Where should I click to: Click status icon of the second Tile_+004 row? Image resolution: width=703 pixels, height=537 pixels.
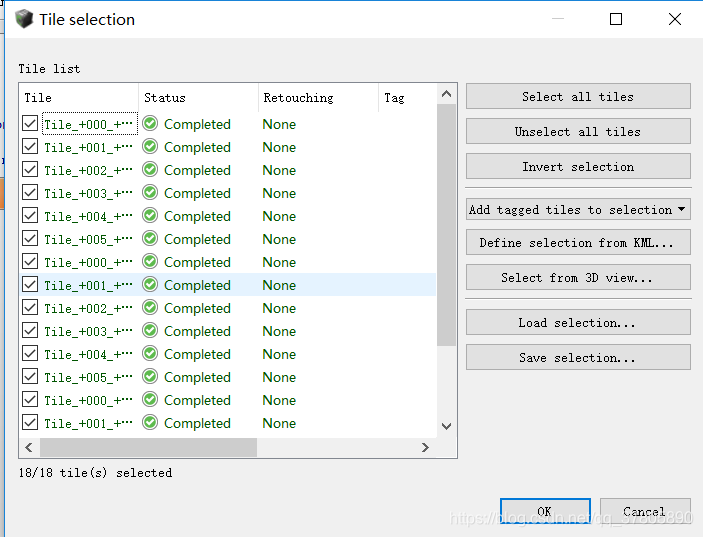(150, 353)
